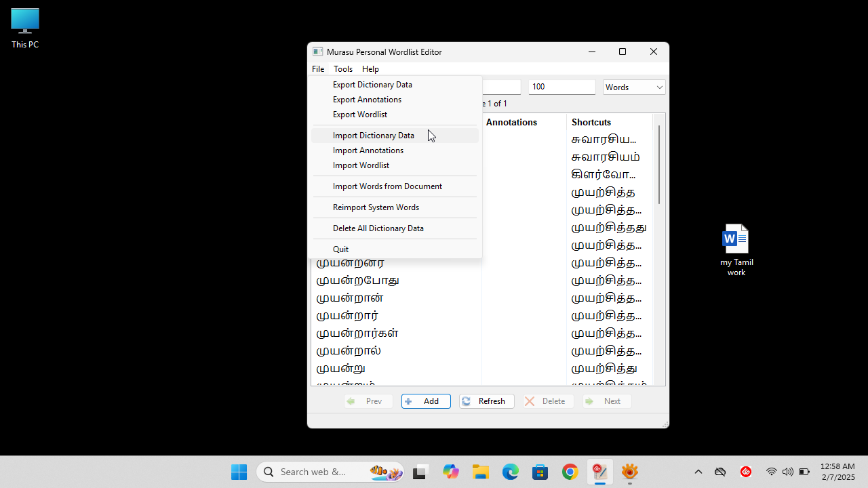The image size is (868, 488).
Task: Open Microsoft Edge from the taskbar
Action: [x=511, y=472]
